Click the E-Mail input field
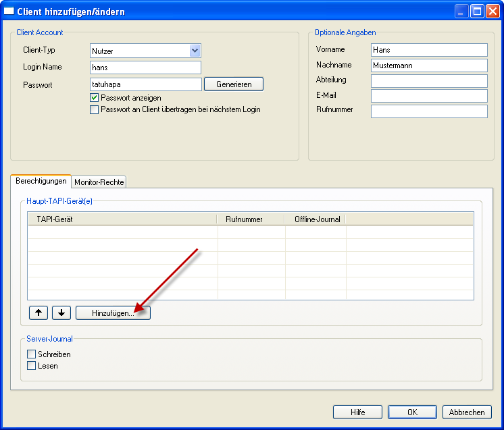This screenshot has height=430, width=504. 429,96
